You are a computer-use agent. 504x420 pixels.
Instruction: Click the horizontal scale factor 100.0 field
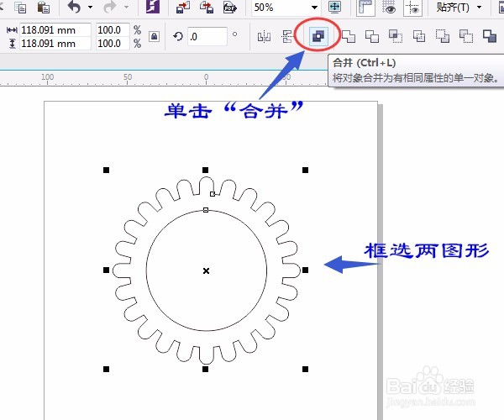pyautogui.click(x=113, y=30)
